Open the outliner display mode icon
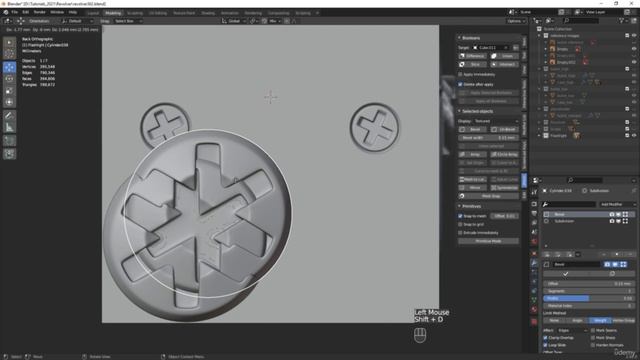The image size is (640, 360). (549, 20)
